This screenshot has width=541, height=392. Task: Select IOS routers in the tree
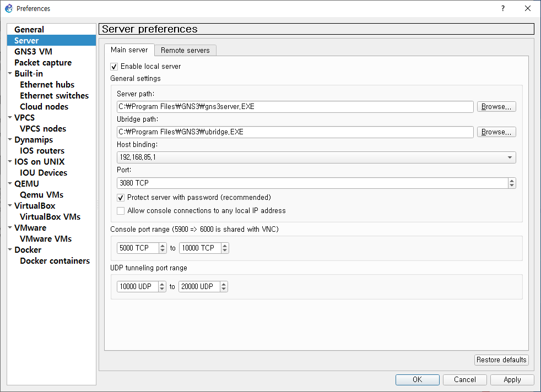tap(42, 151)
